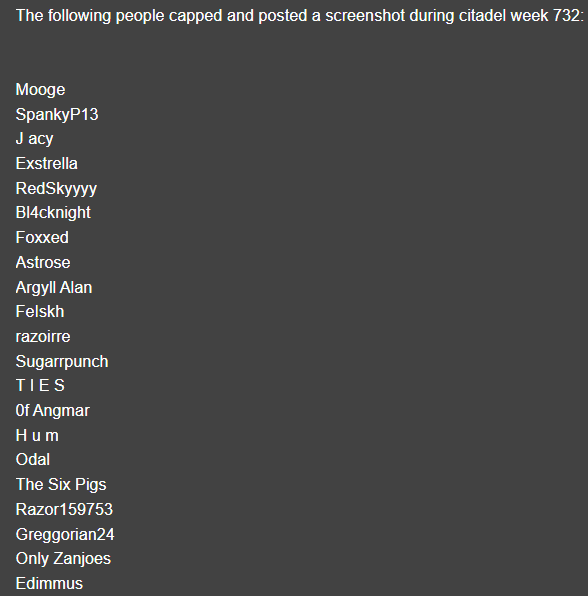Select Exstrella in the list

pos(47,163)
